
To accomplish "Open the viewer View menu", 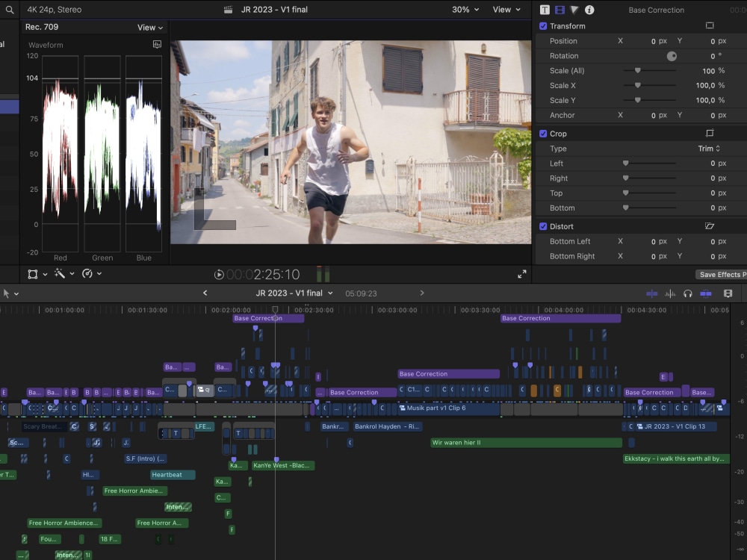I will [506, 10].
